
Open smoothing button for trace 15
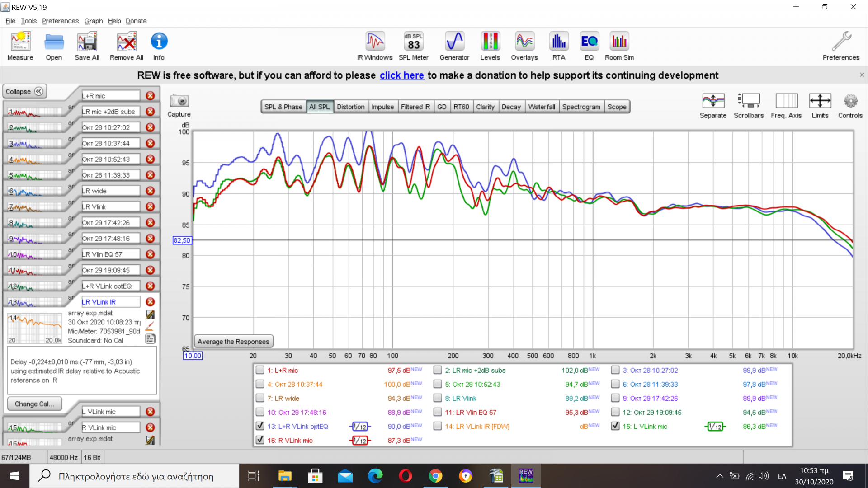tap(715, 427)
